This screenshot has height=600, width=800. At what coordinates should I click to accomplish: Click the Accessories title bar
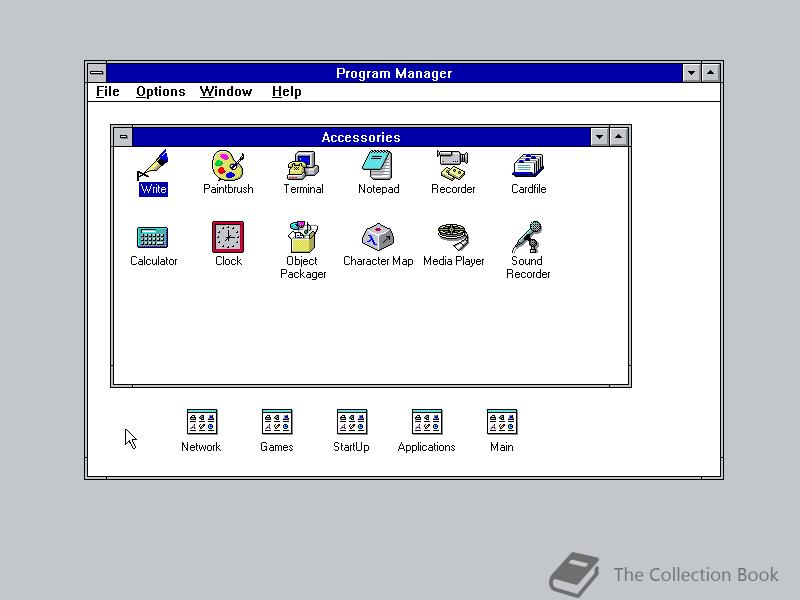pos(361,137)
